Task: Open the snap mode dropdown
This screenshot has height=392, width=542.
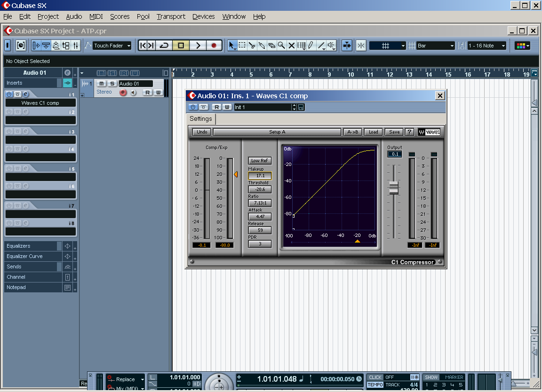Action: click(x=388, y=46)
